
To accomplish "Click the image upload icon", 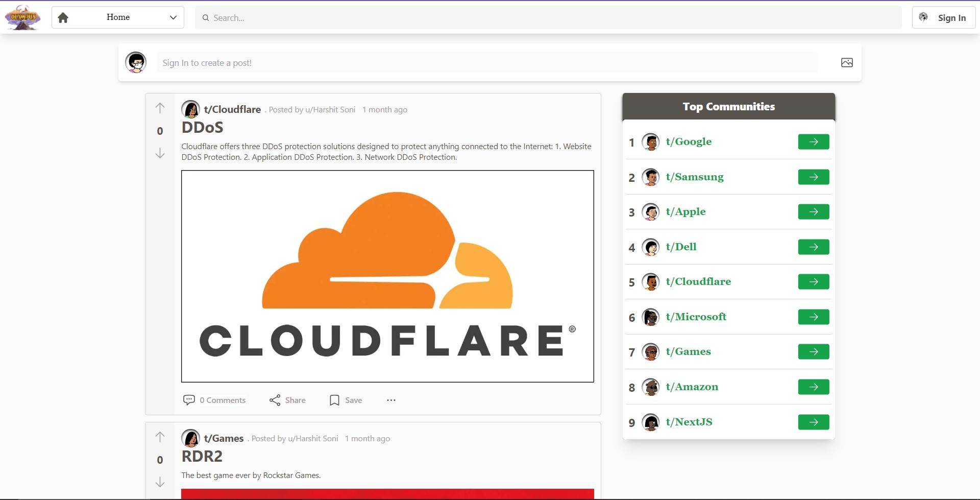I will click(x=847, y=63).
